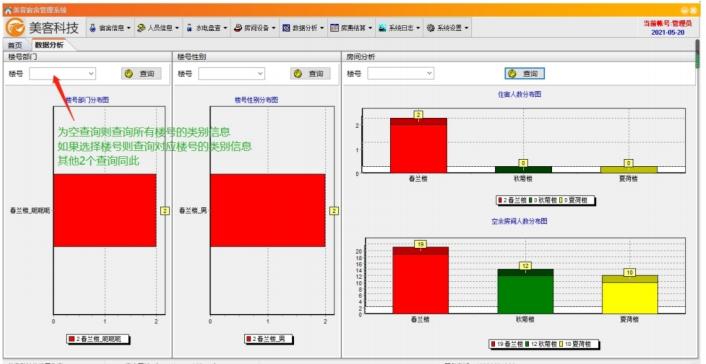Click the '19 春兰楼' legend entry
Screen dimensions: 706x364
[x=507, y=344]
